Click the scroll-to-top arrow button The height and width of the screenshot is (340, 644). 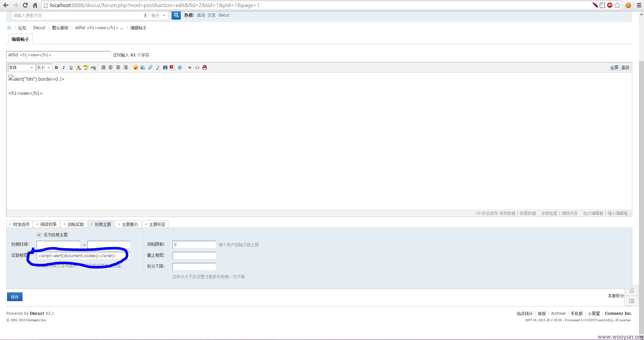click(x=631, y=291)
